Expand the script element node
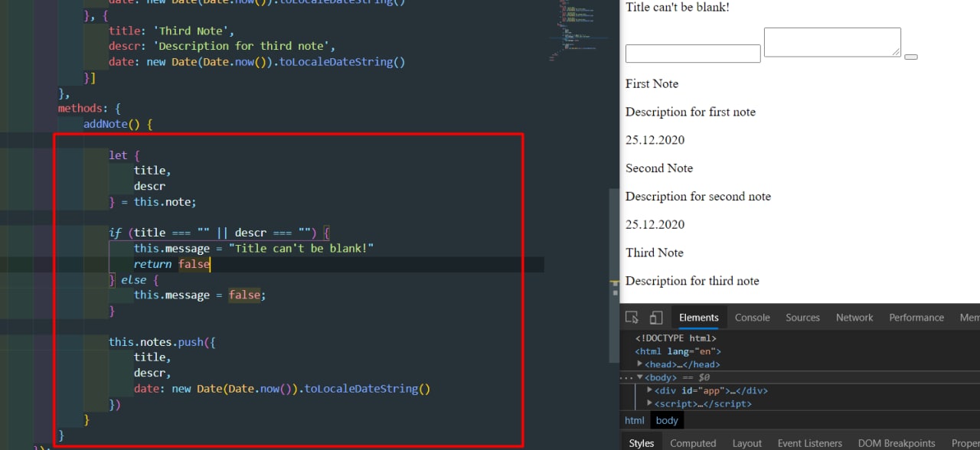Viewport: 980px width, 450px height. (x=650, y=403)
